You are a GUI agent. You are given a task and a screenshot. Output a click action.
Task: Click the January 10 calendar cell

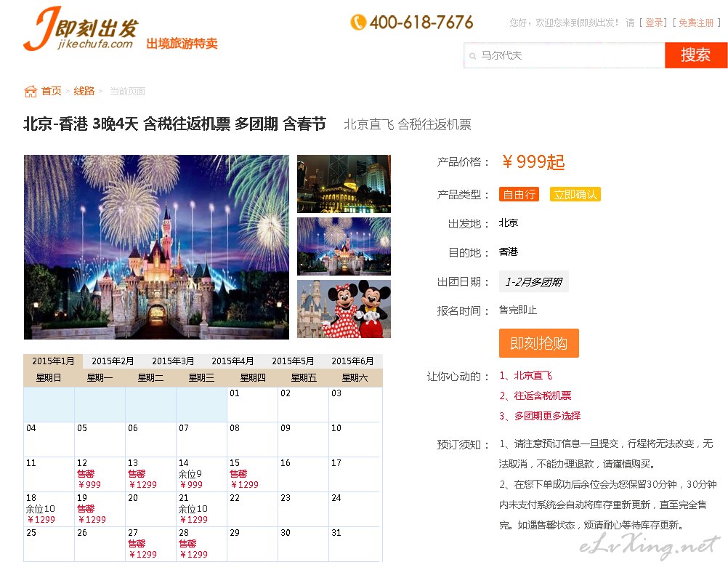click(x=354, y=439)
